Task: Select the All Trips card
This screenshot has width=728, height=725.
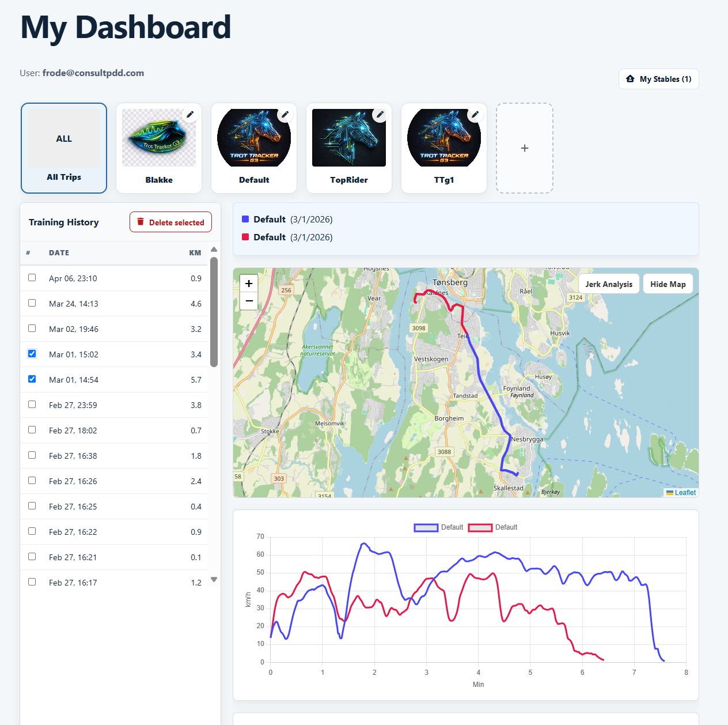Action: pos(64,148)
